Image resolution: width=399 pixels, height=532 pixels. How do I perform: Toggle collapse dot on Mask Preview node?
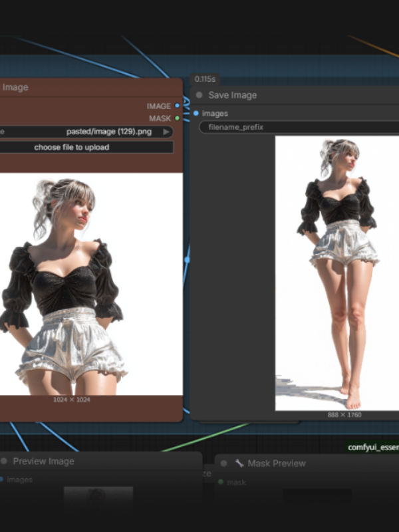[x=225, y=463]
